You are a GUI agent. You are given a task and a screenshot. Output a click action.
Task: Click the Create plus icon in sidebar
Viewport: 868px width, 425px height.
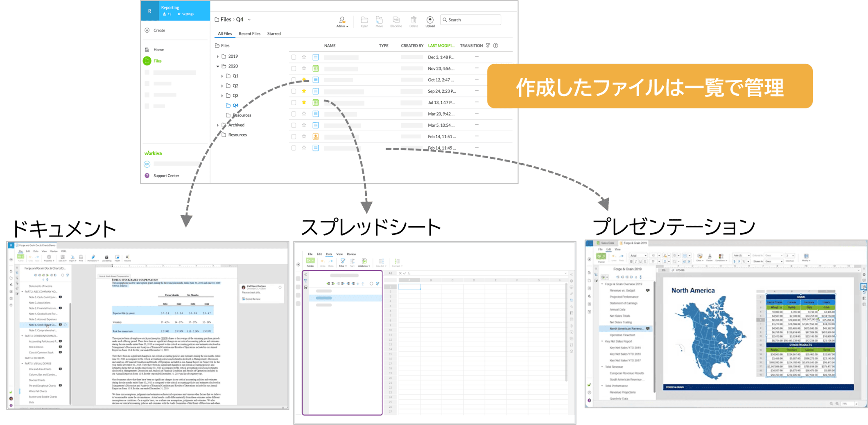[x=147, y=30]
